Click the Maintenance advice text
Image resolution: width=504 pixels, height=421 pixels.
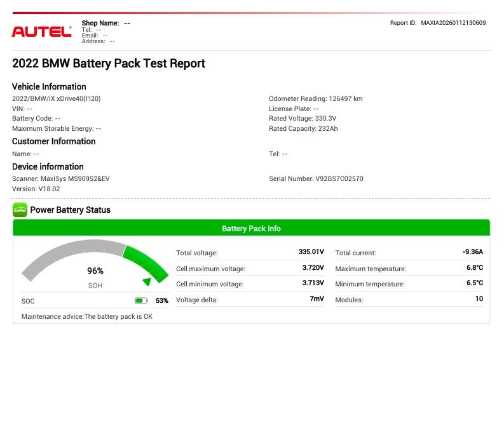(87, 316)
